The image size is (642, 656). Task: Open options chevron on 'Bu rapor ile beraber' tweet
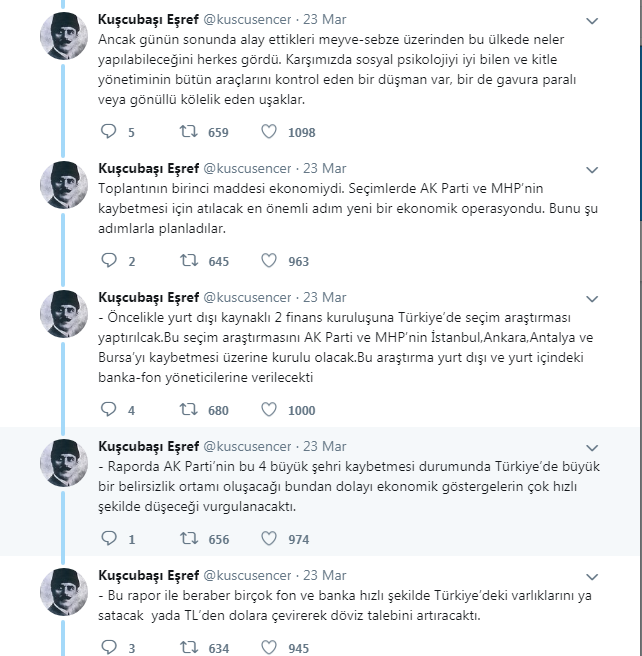[592, 577]
